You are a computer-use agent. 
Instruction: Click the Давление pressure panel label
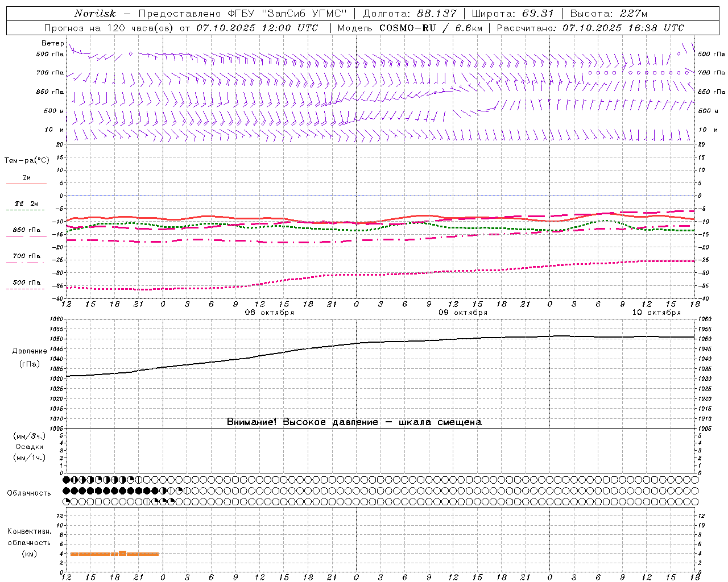pyautogui.click(x=30, y=351)
